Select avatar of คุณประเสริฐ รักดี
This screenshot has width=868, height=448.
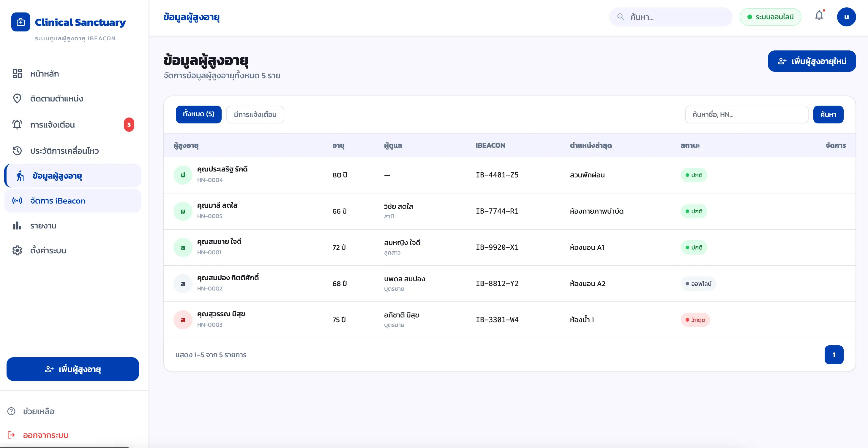pyautogui.click(x=183, y=175)
